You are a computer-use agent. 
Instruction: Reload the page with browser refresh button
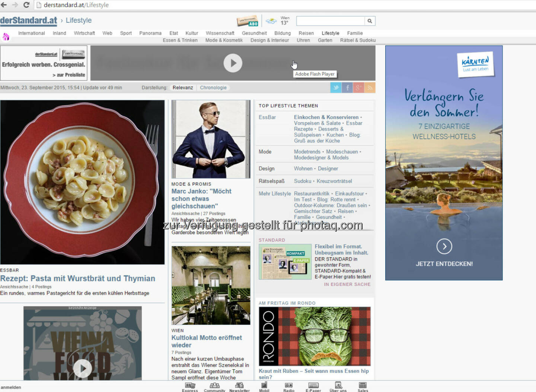[26, 5]
